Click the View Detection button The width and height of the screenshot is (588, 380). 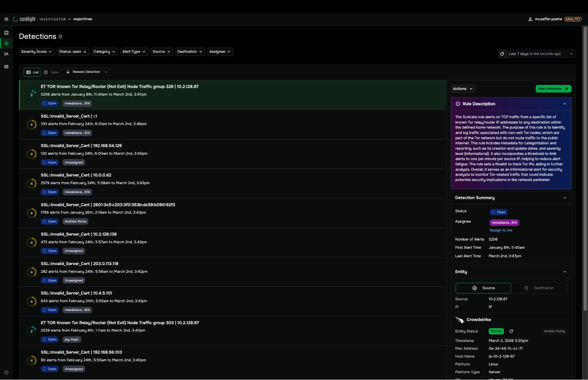(553, 89)
